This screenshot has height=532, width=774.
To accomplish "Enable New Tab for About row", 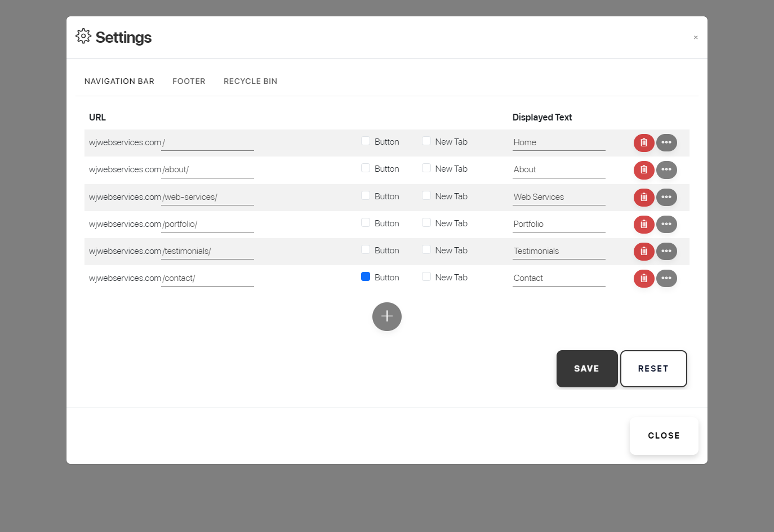I will tap(426, 168).
